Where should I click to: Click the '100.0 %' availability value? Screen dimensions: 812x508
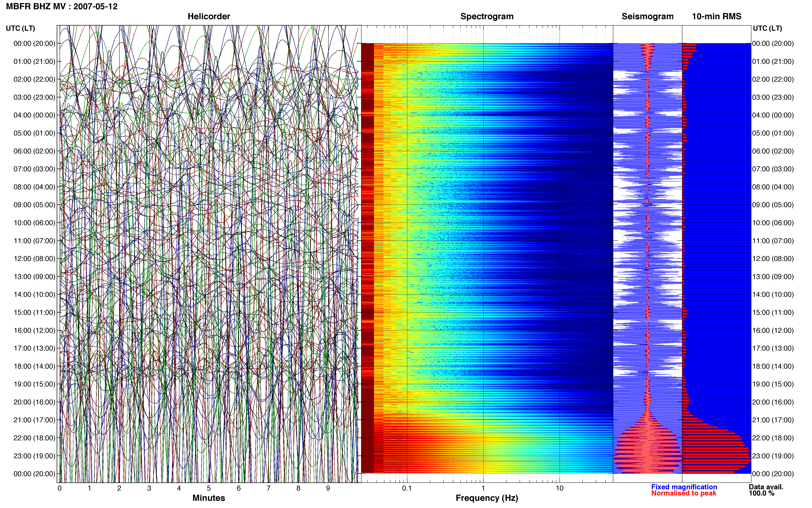[762, 493]
